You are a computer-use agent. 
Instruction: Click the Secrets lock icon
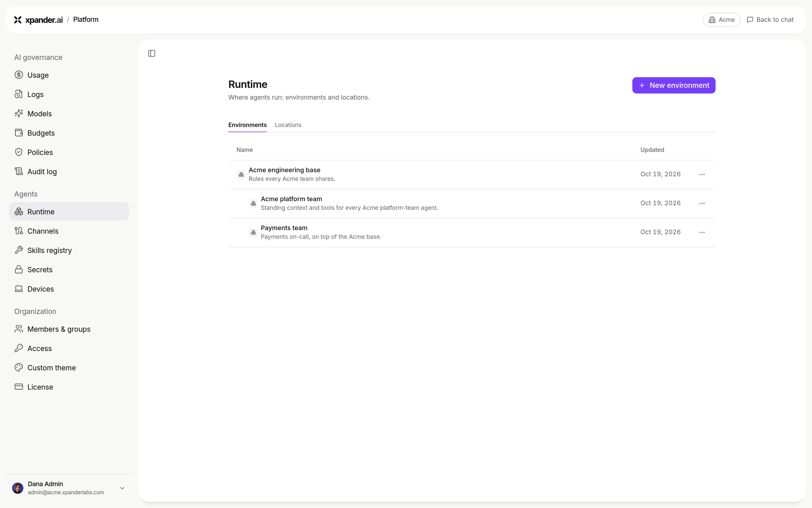[19, 269]
